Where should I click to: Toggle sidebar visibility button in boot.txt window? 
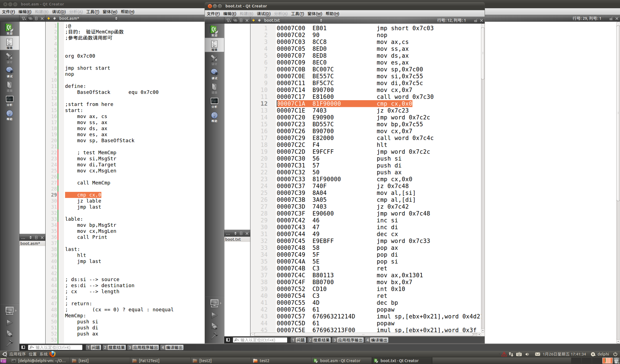pos(228,340)
